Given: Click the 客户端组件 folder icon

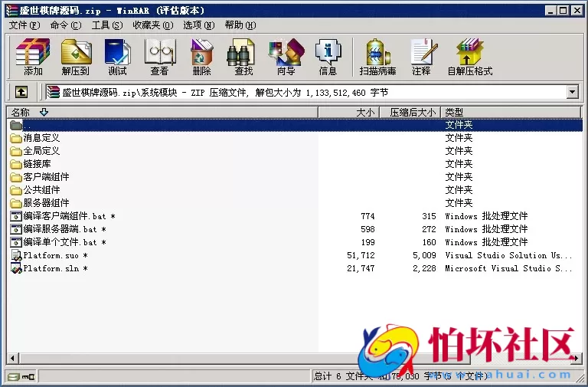Looking at the screenshot, I should 16,177.
